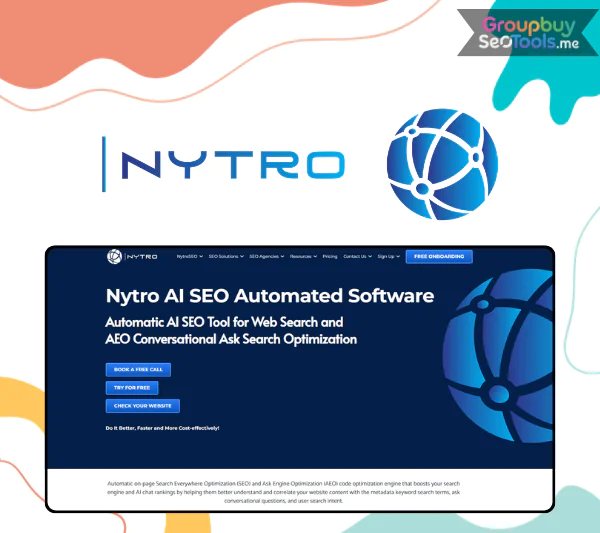Open the Sign Up dropdown
Viewport: 600px width, 533px height.
coord(388,256)
